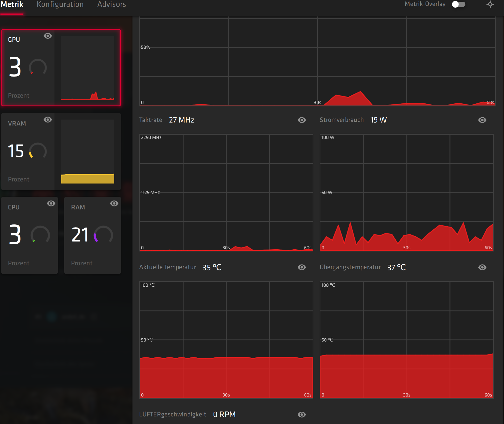Toggle eye icon on GPU card

48,36
